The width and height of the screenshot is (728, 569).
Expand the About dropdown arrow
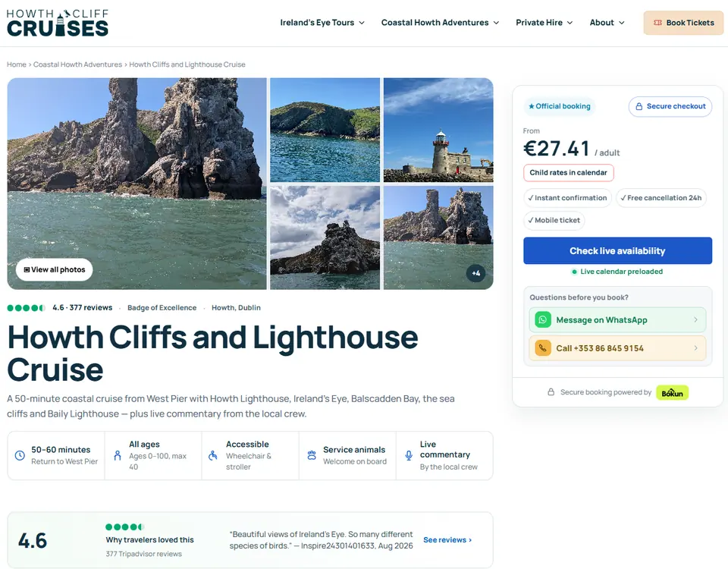point(622,23)
